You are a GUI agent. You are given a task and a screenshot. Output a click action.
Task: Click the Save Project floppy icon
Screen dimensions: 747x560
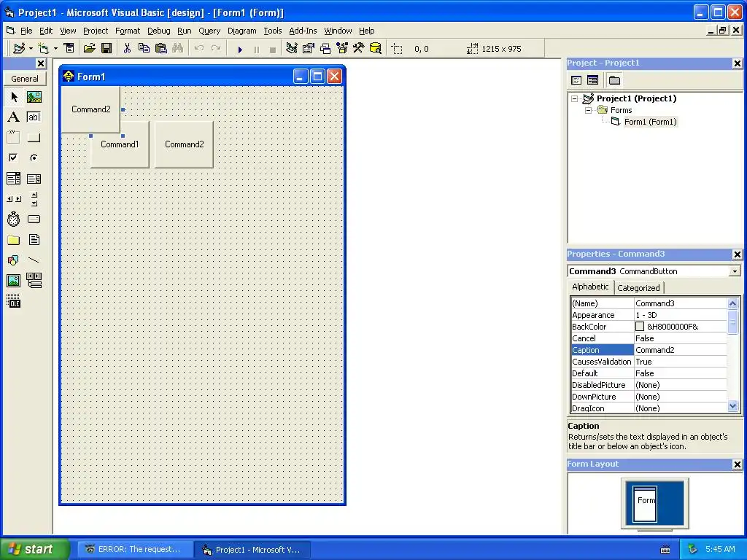pos(107,49)
